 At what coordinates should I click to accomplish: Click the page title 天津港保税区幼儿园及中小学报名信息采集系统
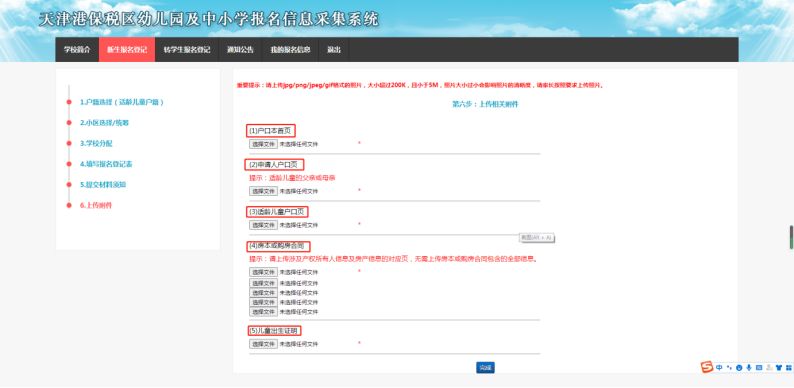(x=209, y=19)
